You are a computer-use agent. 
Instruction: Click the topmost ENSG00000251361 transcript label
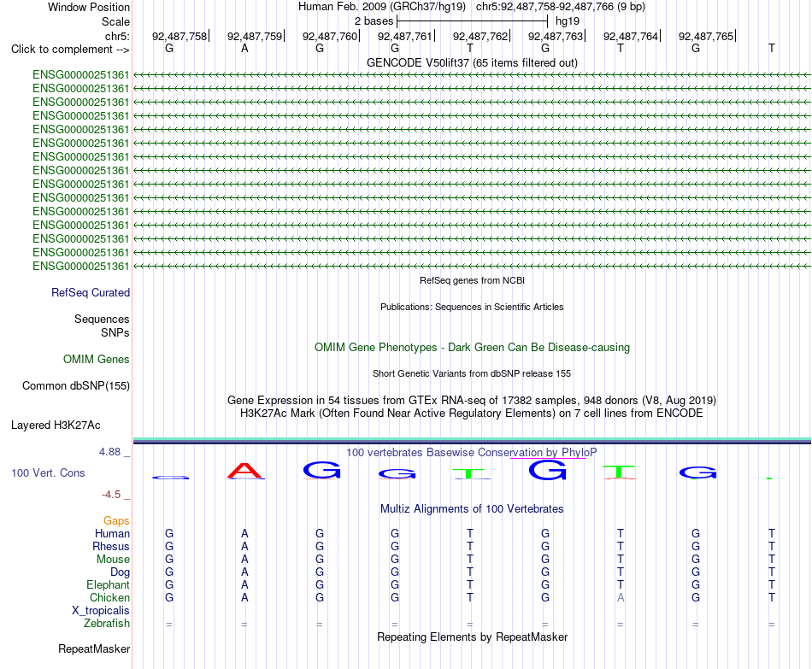pos(81,74)
